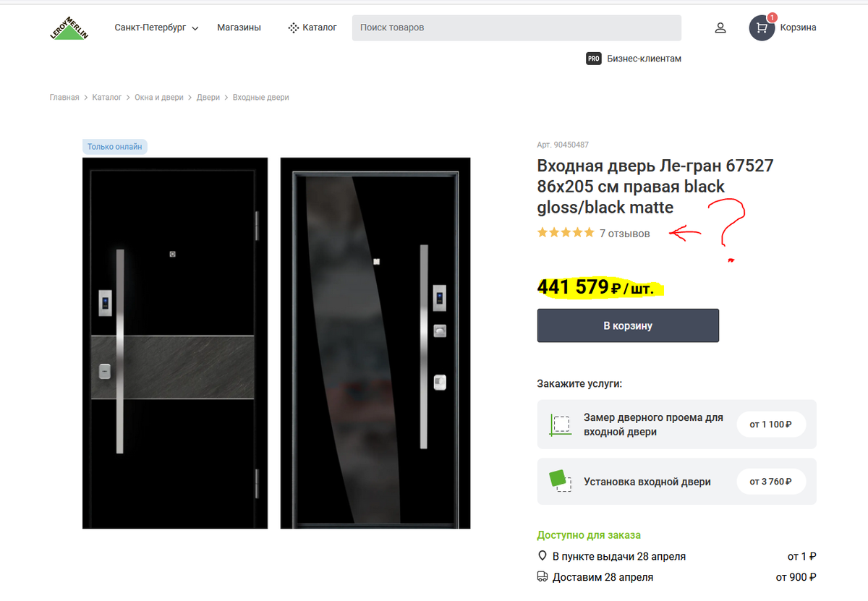Click the catalog grid icon
Screen dimensions: 868x601
[x=293, y=28]
